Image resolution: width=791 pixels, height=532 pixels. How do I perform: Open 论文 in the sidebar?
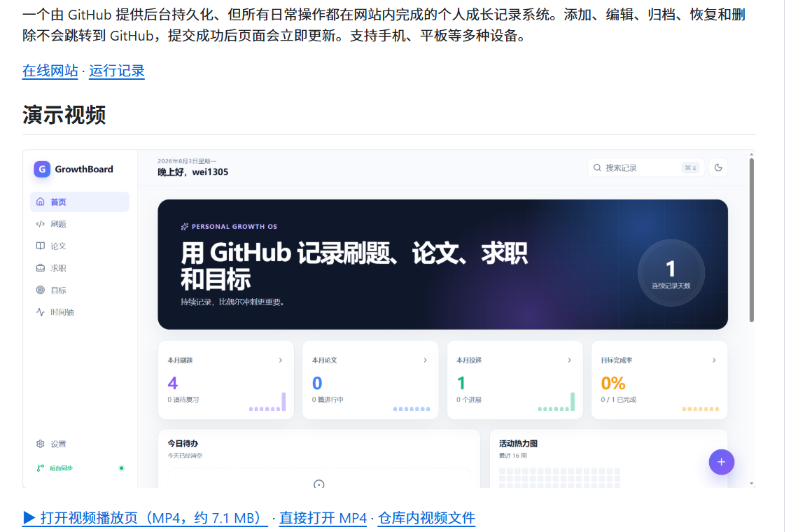tap(80, 246)
